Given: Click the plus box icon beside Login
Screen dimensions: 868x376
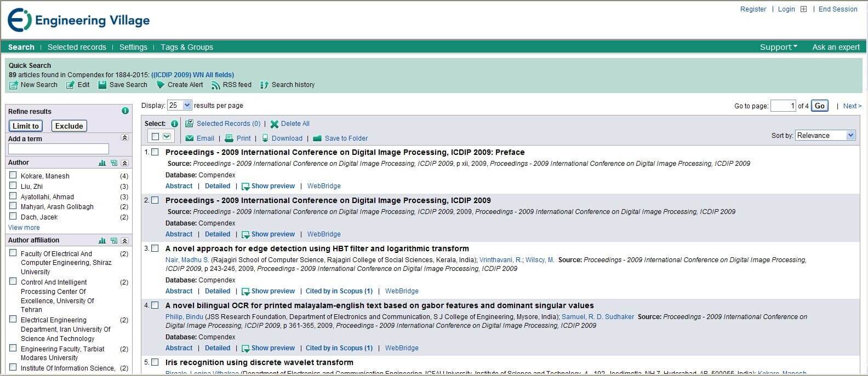Looking at the screenshot, I should pyautogui.click(x=803, y=9).
